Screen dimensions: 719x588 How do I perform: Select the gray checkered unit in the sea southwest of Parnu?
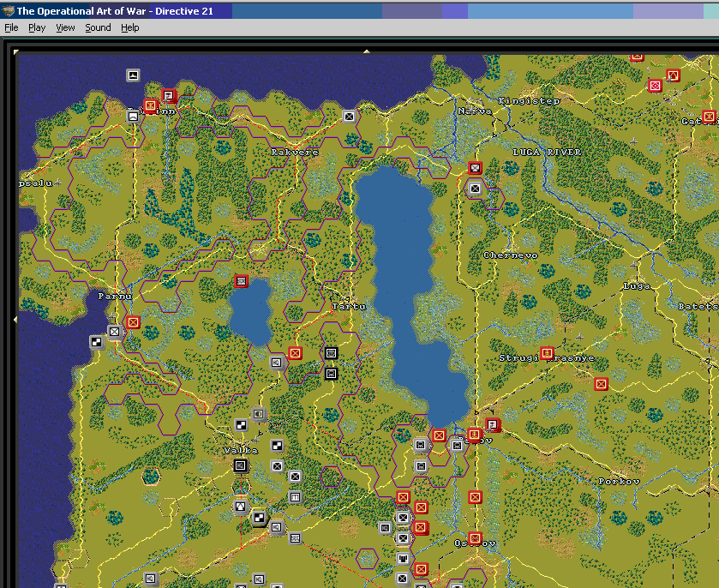(x=96, y=342)
